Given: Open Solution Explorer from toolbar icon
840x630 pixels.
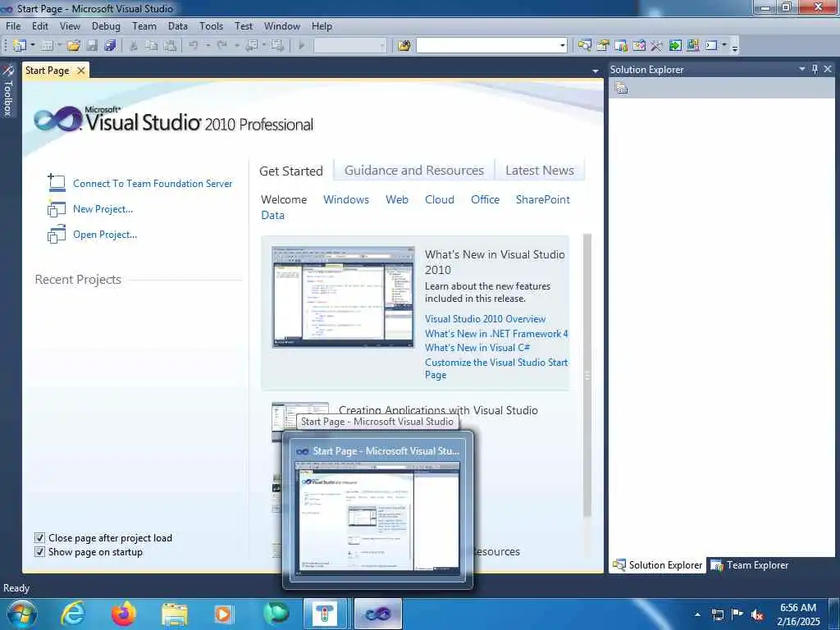Looking at the screenshot, I should (584, 46).
